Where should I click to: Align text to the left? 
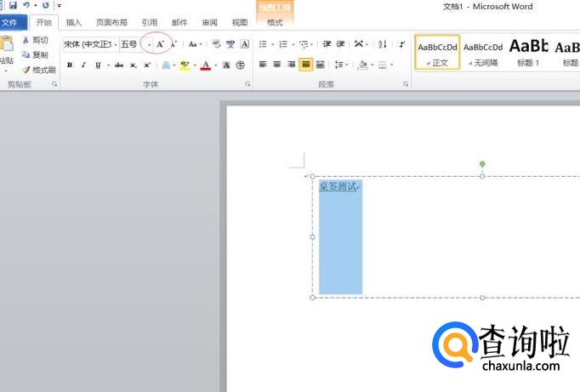tap(263, 65)
